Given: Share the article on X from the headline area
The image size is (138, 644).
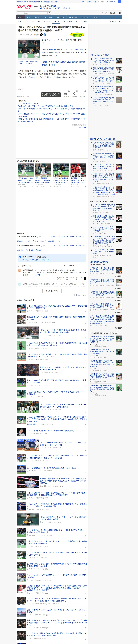Looking at the screenshot, I should [41, 35].
